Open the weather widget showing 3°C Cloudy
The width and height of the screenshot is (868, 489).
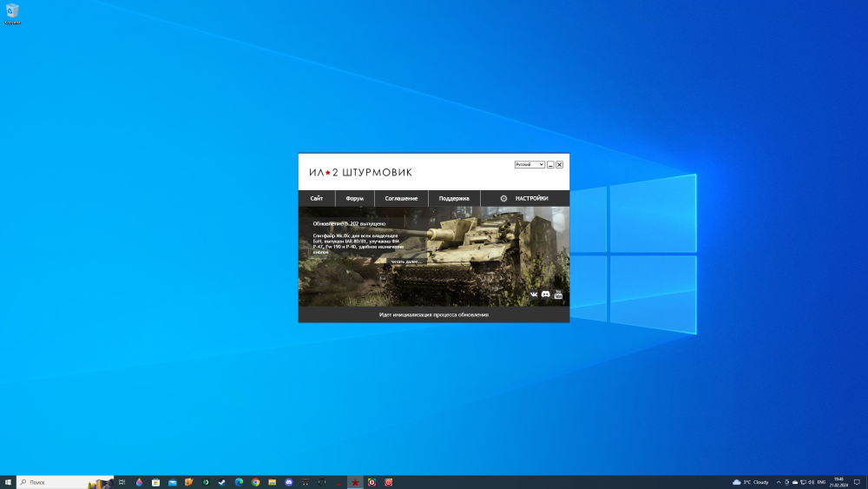(x=751, y=482)
